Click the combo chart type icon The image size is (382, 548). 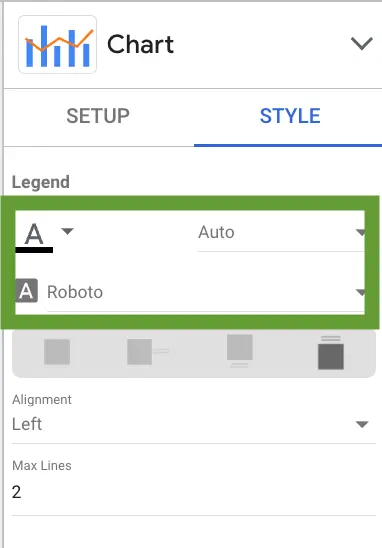tap(57, 44)
